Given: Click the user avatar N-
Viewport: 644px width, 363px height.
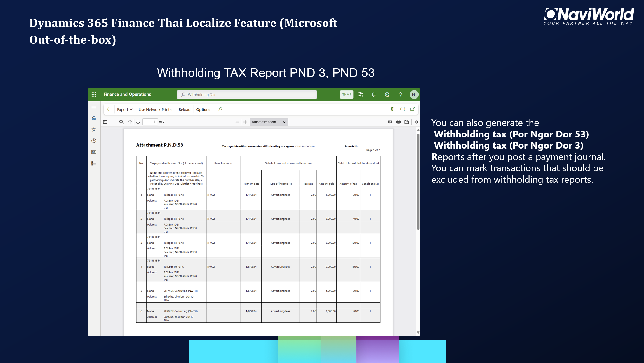Looking at the screenshot, I should click(x=414, y=95).
